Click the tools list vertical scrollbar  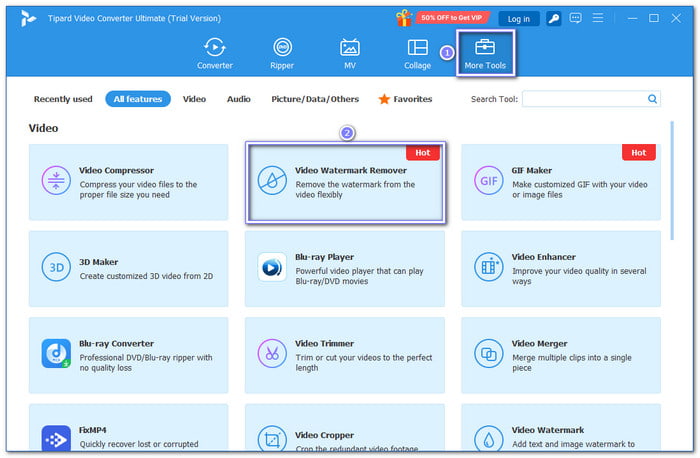pos(672,181)
